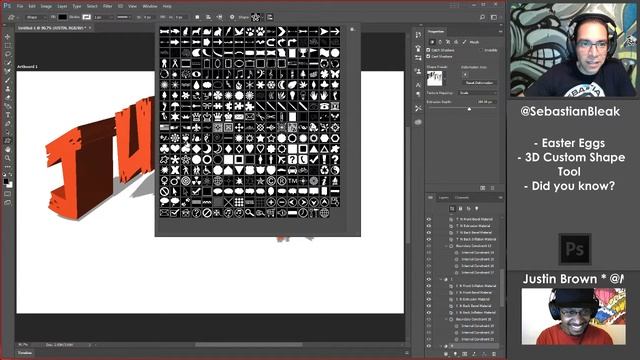Choose the snail custom shape

(207, 31)
